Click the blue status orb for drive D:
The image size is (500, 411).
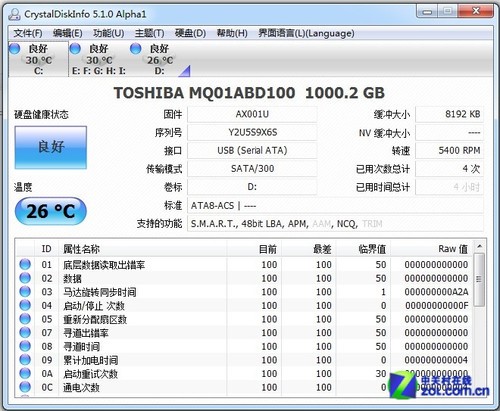click(136, 49)
